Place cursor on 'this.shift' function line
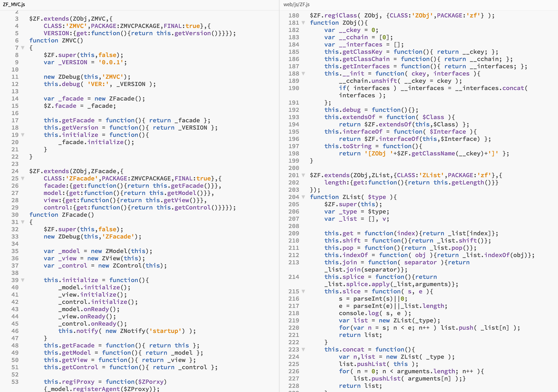The height and width of the screenshot is (392, 558). click(408, 240)
